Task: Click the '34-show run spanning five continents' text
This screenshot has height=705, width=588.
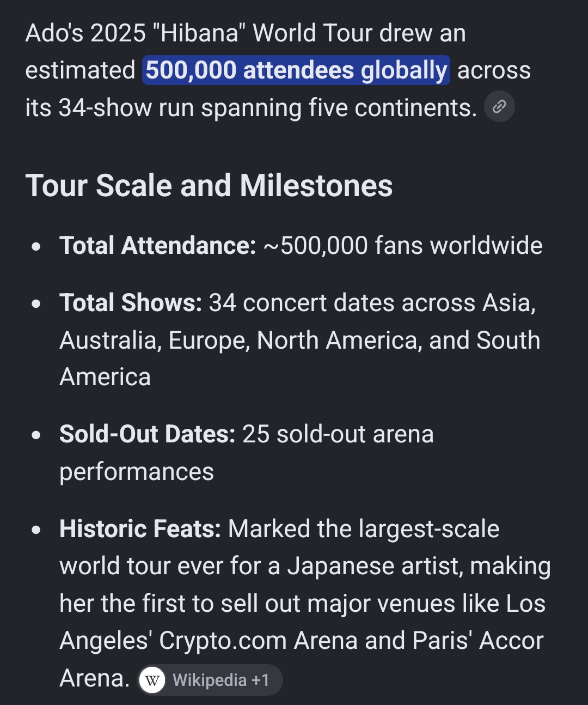Action: pyautogui.click(x=267, y=108)
